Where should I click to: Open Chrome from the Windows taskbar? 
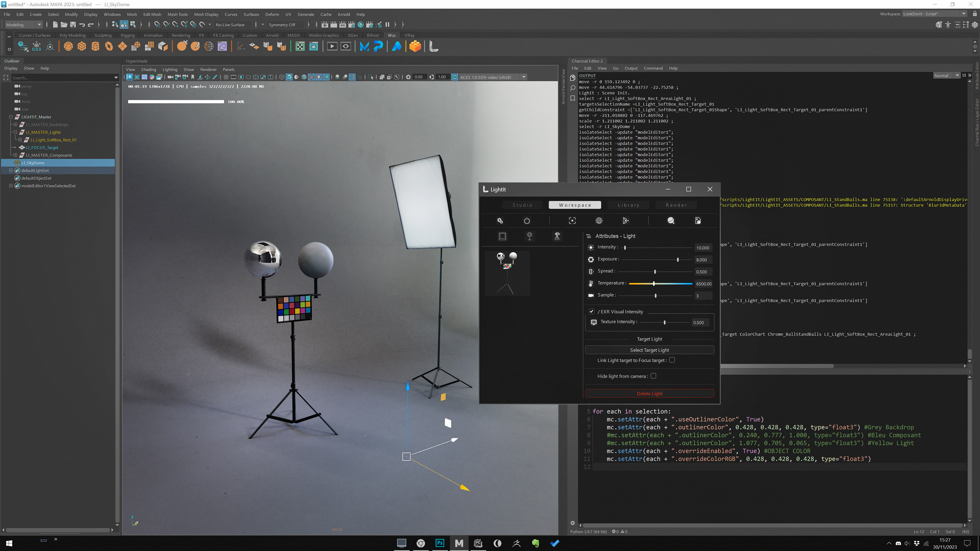(421, 543)
